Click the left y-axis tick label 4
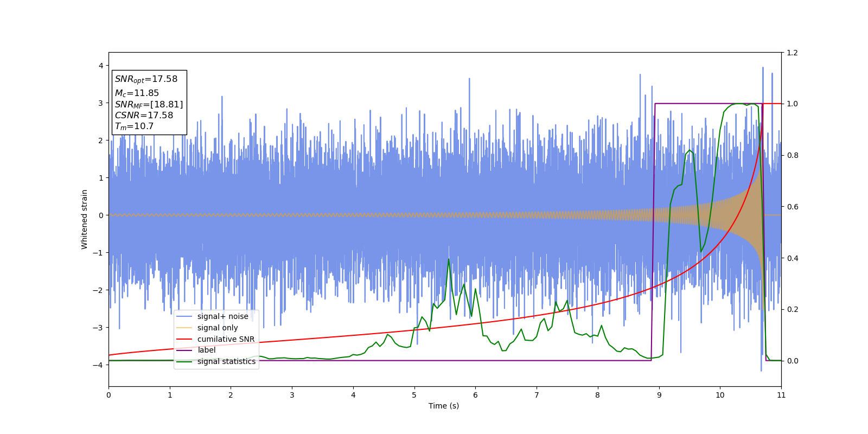 point(101,66)
